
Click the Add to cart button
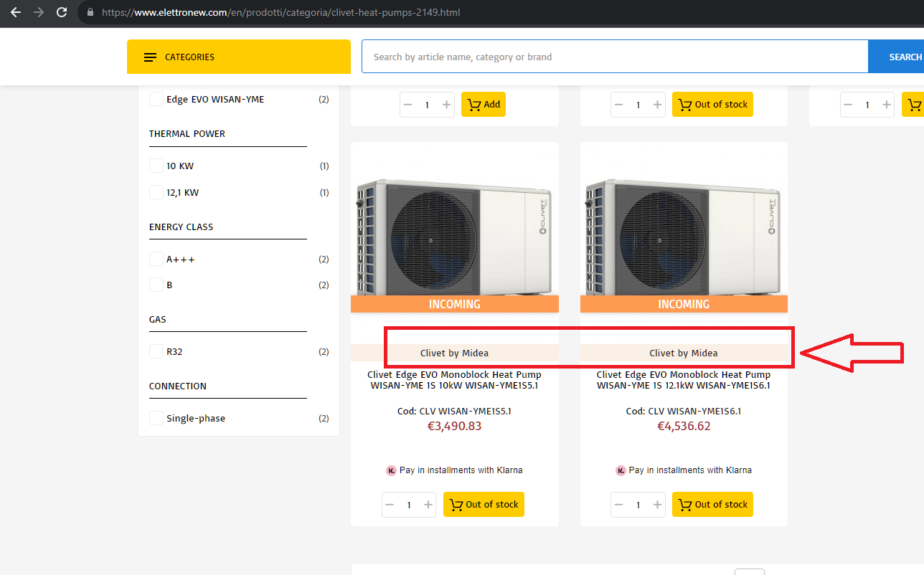click(484, 105)
